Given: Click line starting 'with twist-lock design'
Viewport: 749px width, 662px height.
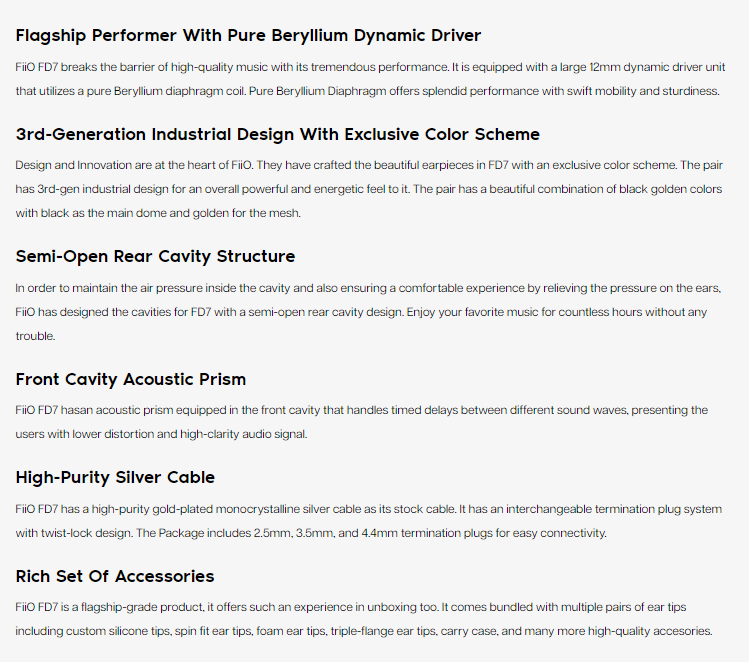Looking at the screenshot, I should 311,533.
